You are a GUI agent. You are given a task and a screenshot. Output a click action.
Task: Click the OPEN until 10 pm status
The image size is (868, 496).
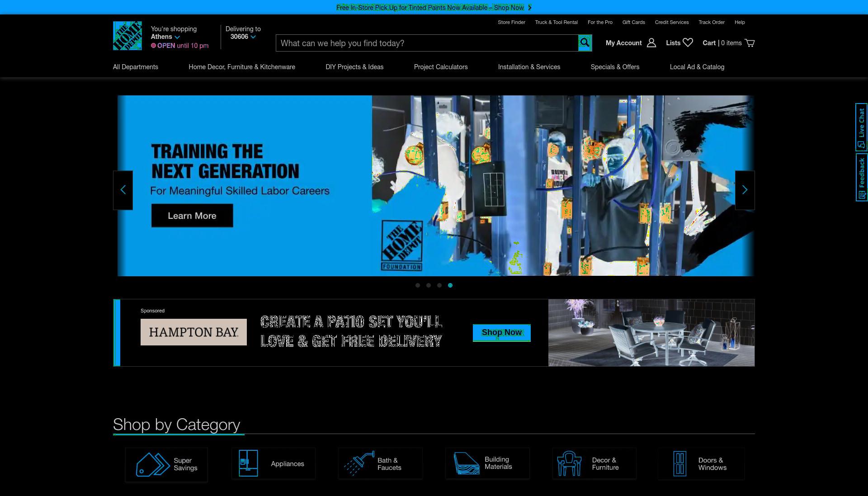[x=180, y=46]
